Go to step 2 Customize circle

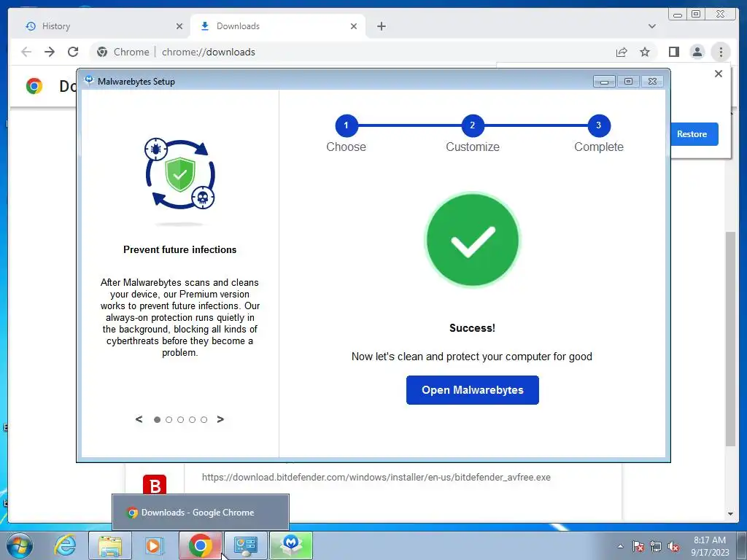[x=473, y=125]
